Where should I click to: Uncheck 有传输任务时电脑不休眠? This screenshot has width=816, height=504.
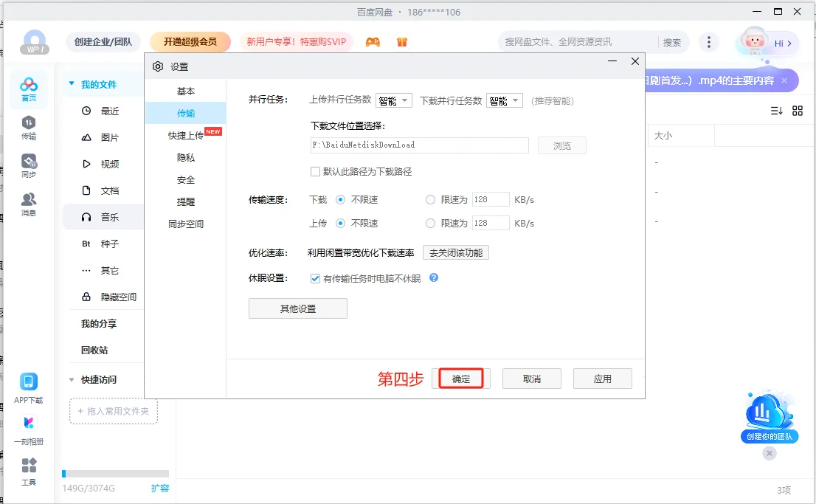click(314, 278)
